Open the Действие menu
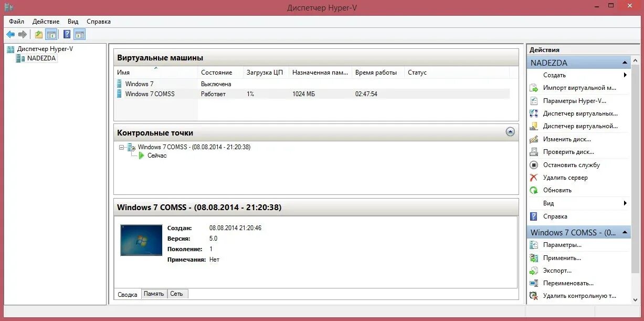 (46, 22)
